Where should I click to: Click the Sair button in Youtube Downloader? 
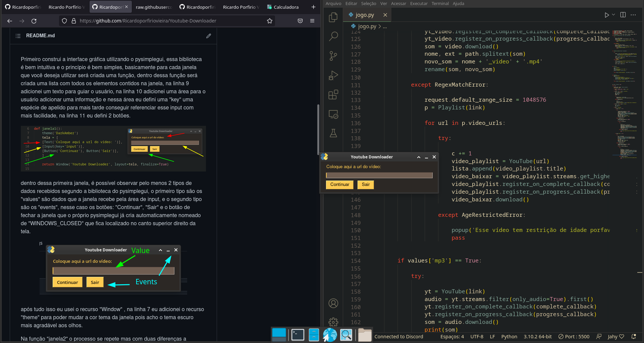pyautogui.click(x=366, y=185)
